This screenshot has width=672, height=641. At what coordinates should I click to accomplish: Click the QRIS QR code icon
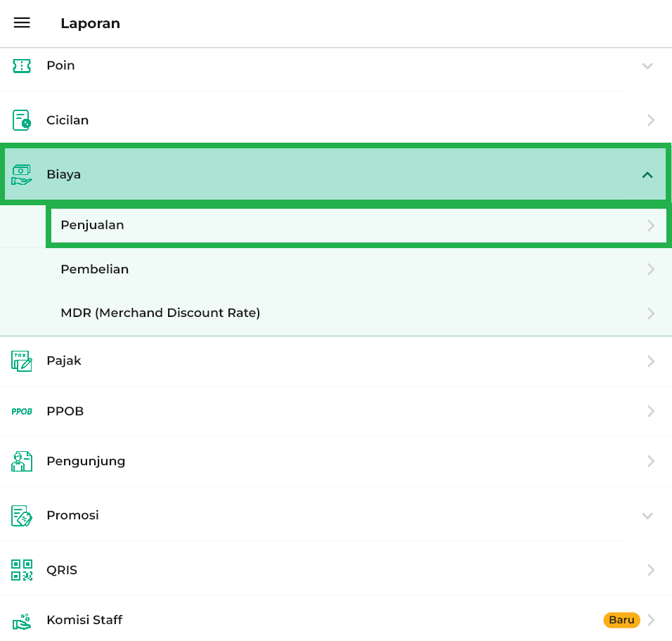point(22,570)
